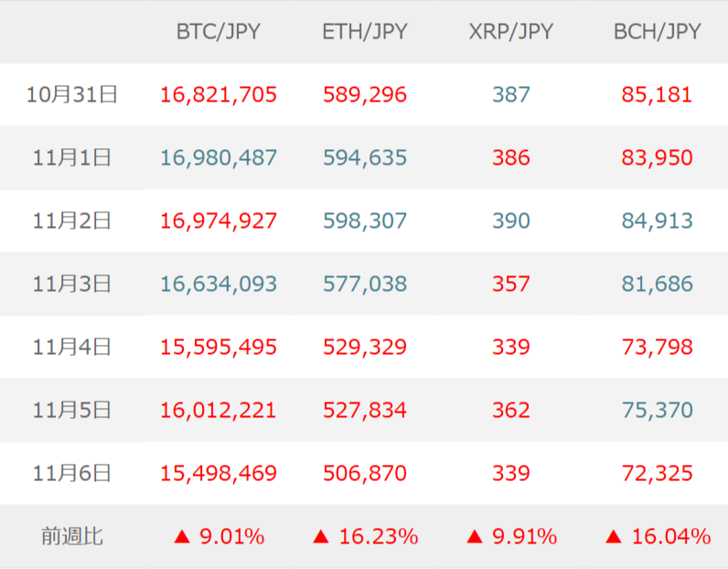Click the red triangle beside 16.23%
728x569 pixels.
pos(320,537)
